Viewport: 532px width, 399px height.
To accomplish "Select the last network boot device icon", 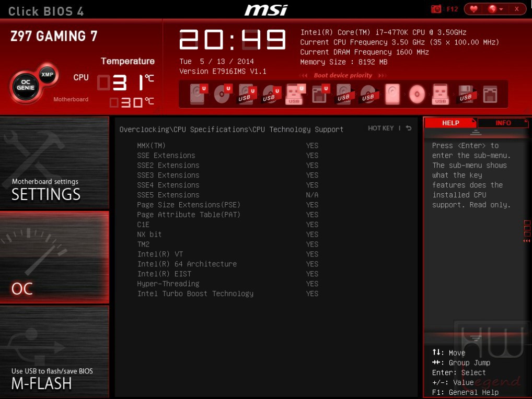I will pyautogui.click(x=490, y=94).
